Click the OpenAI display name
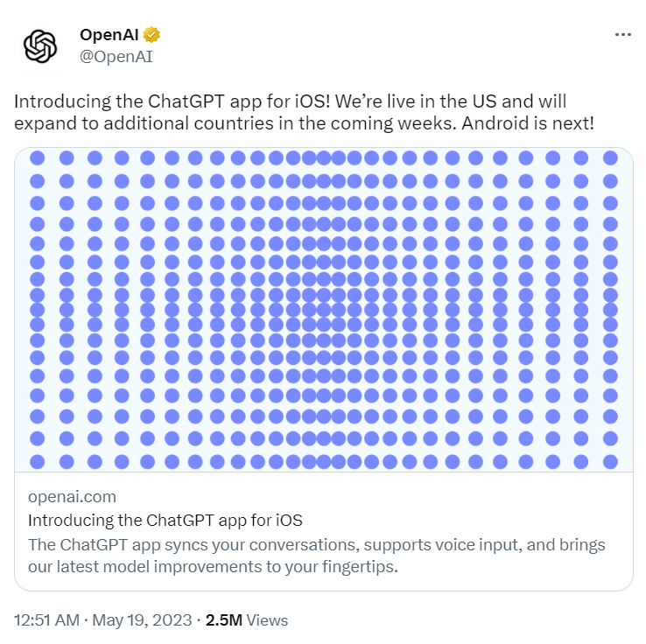 point(110,35)
